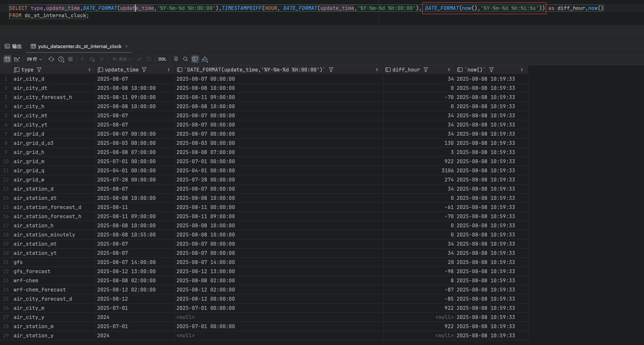This screenshot has width=644, height=345.
Task: Add a new row with plus icon
Action: coord(82,59)
